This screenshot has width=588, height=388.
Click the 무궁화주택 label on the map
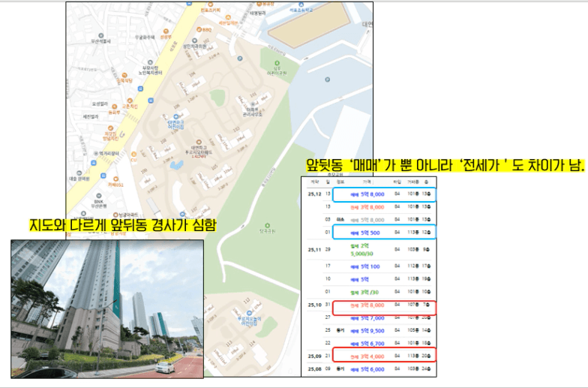[x=145, y=38]
